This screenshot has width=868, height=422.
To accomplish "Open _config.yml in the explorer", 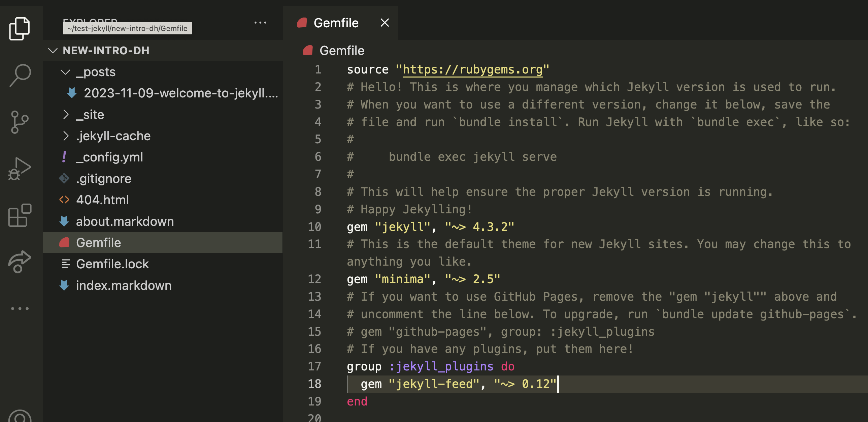I will pos(109,157).
